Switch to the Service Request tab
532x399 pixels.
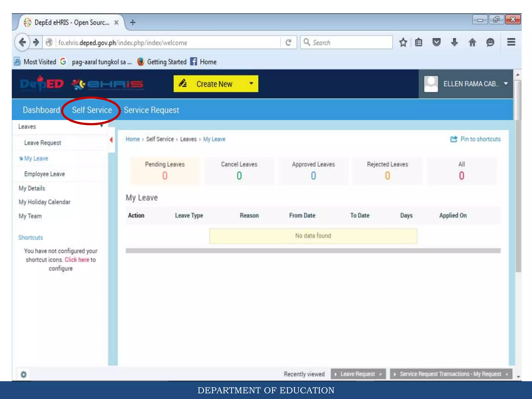pyautogui.click(x=151, y=110)
